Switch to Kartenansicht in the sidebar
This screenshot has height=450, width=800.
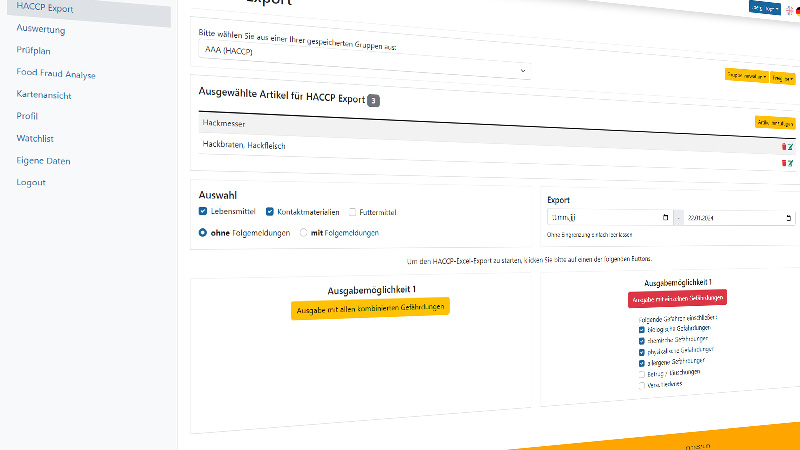tap(44, 95)
